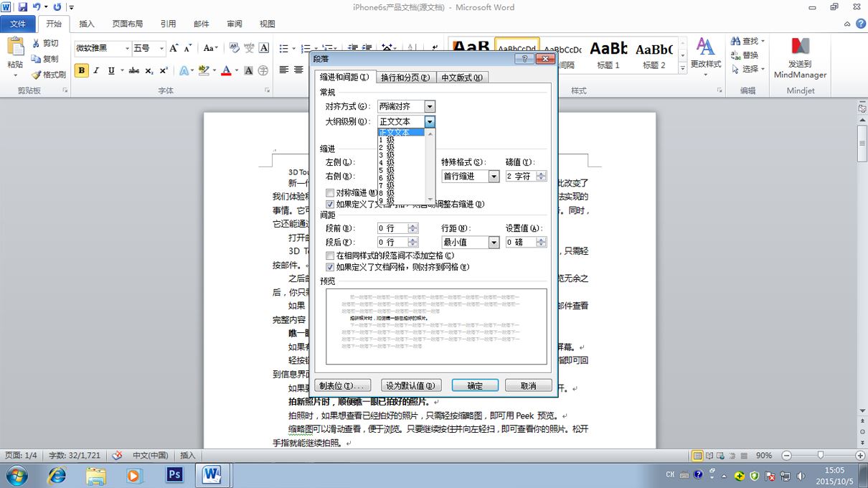Click the Grow Font icon

pos(174,48)
